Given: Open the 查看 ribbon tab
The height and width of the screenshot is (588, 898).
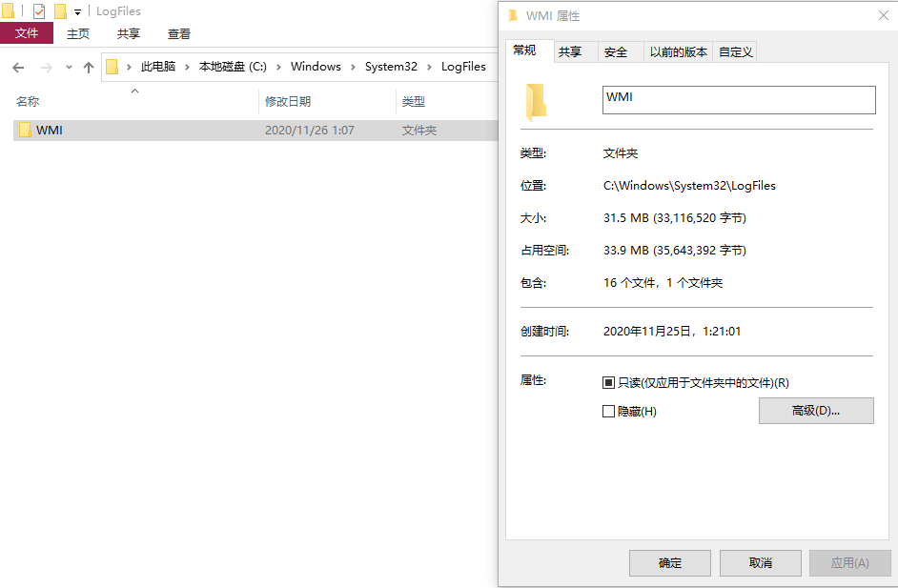Looking at the screenshot, I should click(x=178, y=33).
